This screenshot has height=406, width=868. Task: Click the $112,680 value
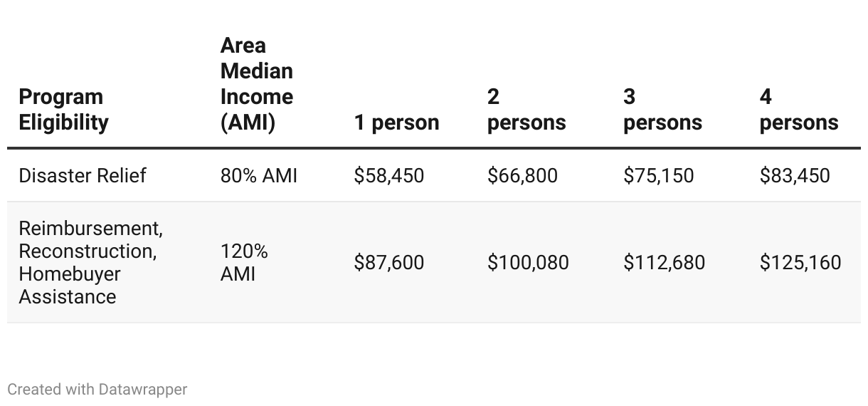point(664,262)
